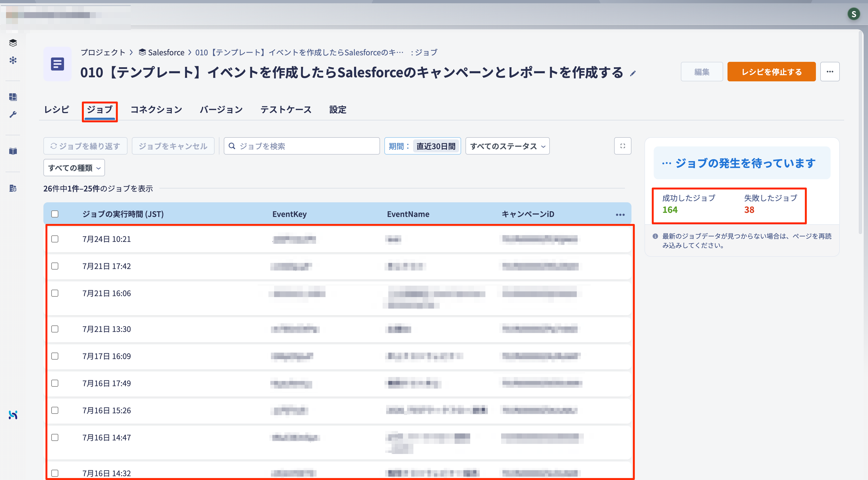Check the job from 7月16日 14:47
The height and width of the screenshot is (480, 868).
pos(55,437)
